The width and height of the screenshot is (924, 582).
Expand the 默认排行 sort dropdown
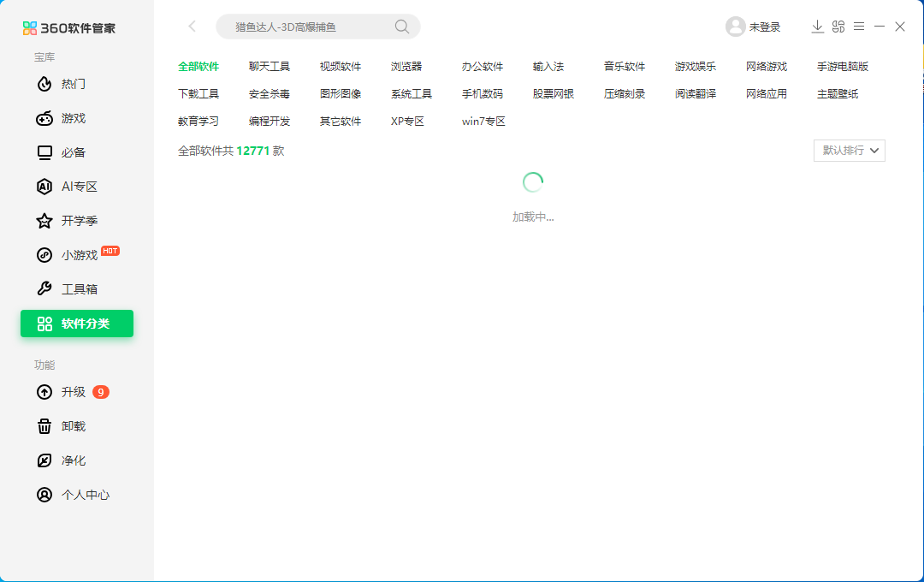850,151
